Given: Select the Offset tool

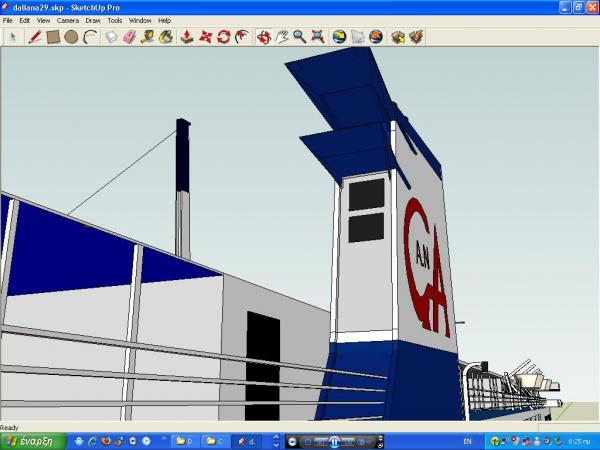Looking at the screenshot, I should [242, 37].
